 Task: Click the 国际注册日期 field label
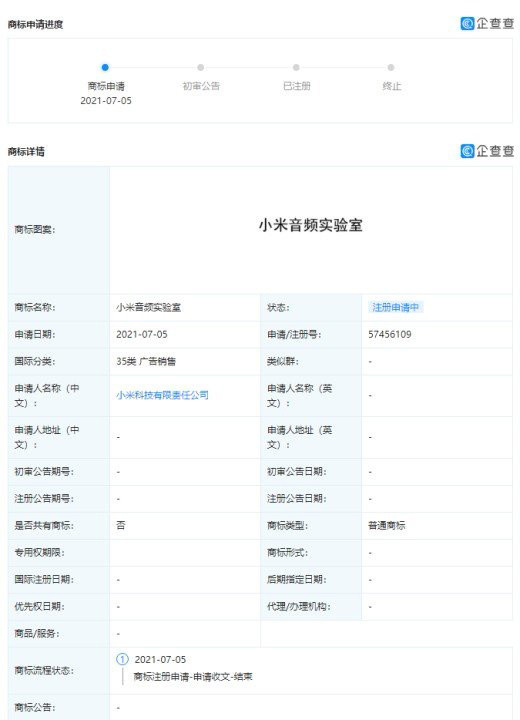tap(44, 579)
